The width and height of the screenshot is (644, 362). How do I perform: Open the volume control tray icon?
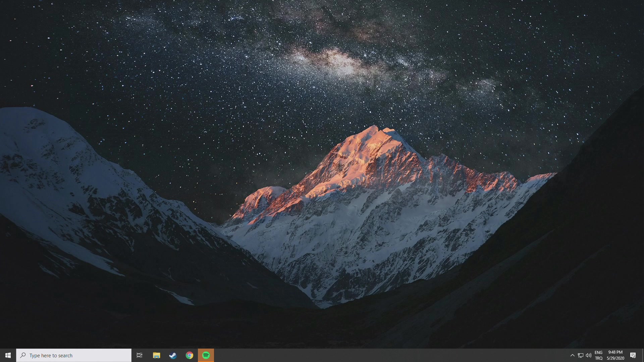pyautogui.click(x=589, y=355)
